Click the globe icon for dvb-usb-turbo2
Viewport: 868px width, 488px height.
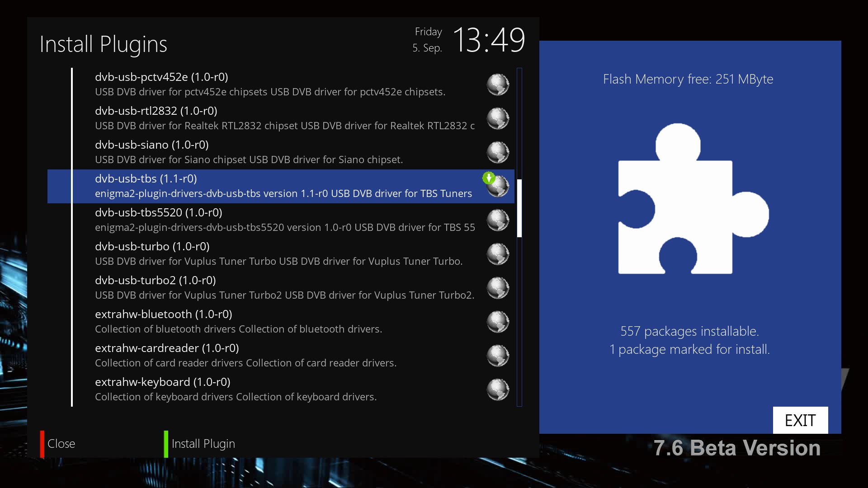[498, 288]
